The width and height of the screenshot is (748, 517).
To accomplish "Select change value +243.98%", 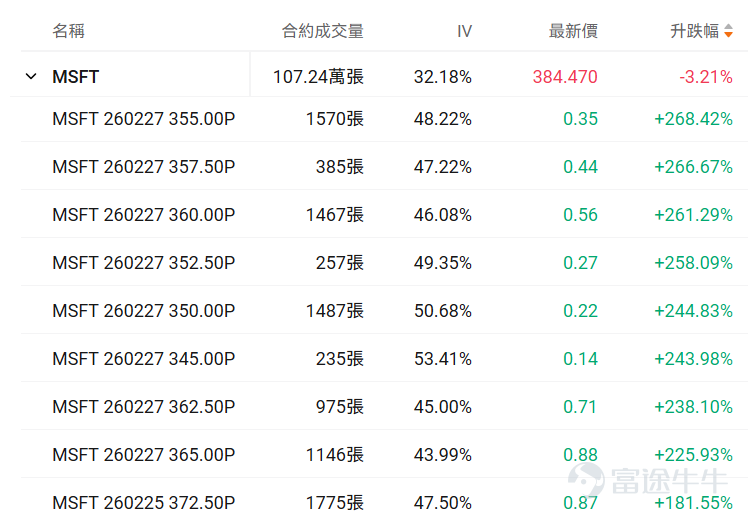I will [693, 359].
